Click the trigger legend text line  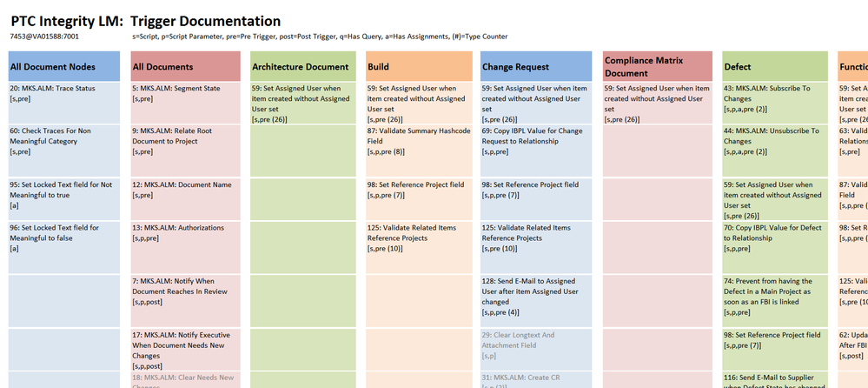[320, 37]
